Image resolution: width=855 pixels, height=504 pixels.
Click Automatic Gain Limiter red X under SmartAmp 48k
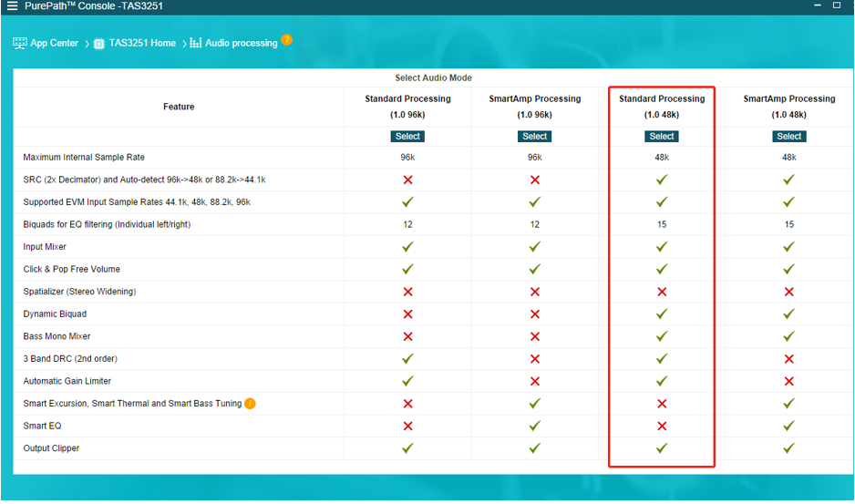click(789, 381)
